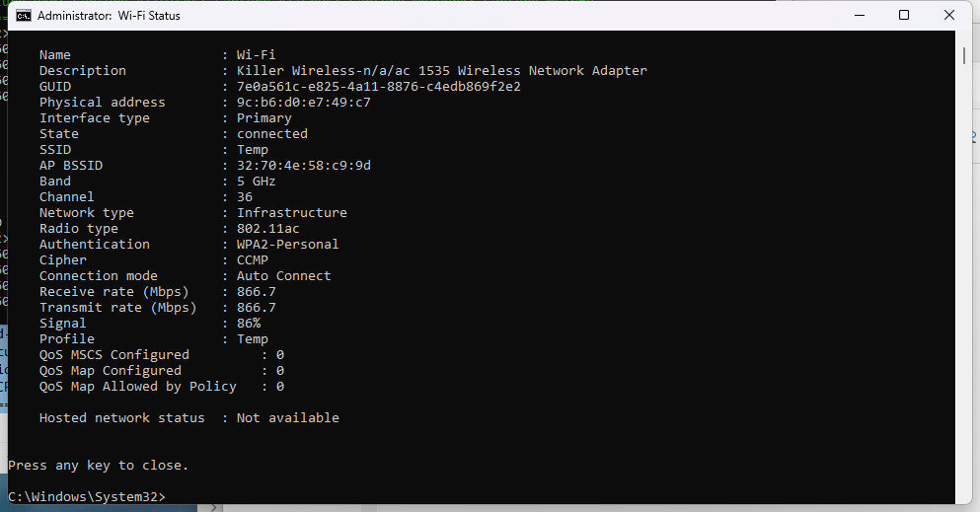Click the Killer Wireless adapter description text
This screenshot has height=512, width=980.
pos(441,71)
